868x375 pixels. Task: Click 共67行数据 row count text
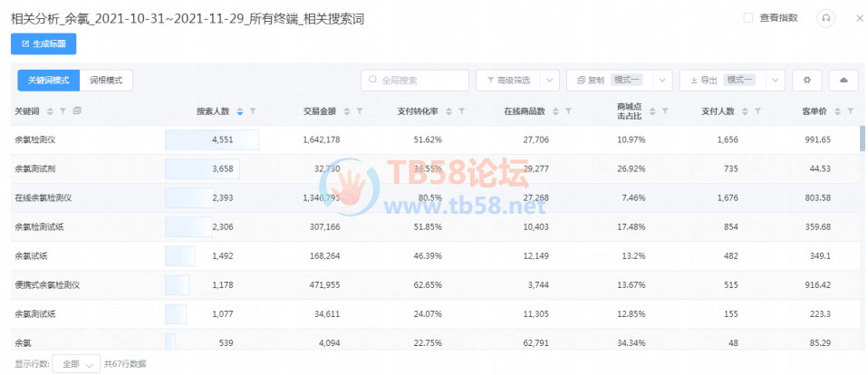(125, 364)
